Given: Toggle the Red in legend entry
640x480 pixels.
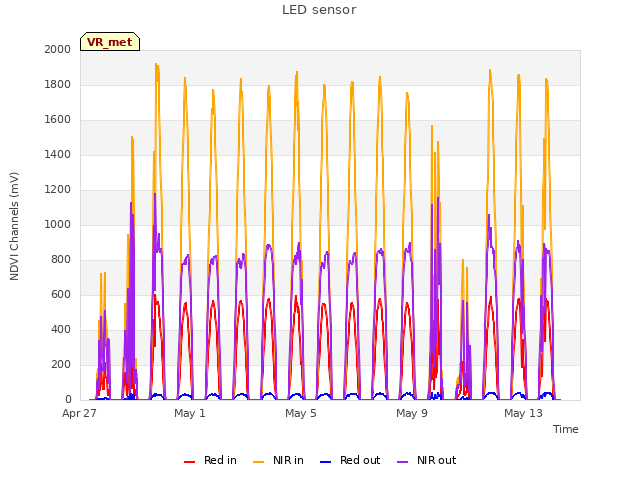Looking at the screenshot, I should [210, 460].
